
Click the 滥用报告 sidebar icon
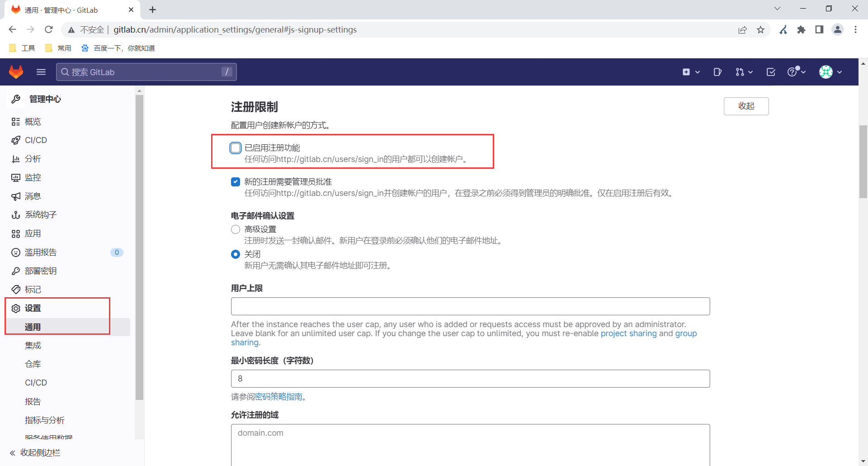coord(16,252)
